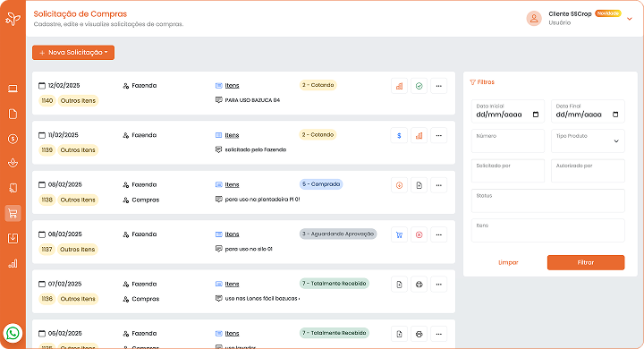Image resolution: width=644 pixels, height=349 pixels.
Task: Click document icon on 05/02/2025 request row
Action: [399, 334]
